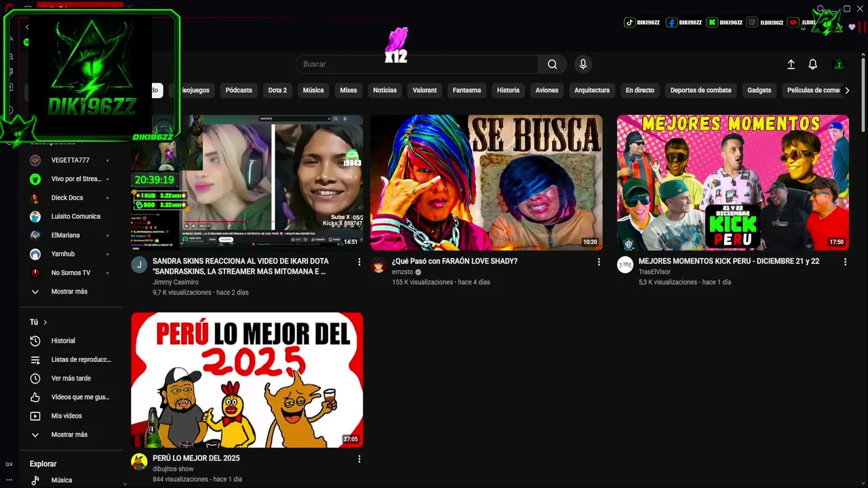868x488 pixels.
Task: Select the Mixes chip
Action: (x=349, y=90)
